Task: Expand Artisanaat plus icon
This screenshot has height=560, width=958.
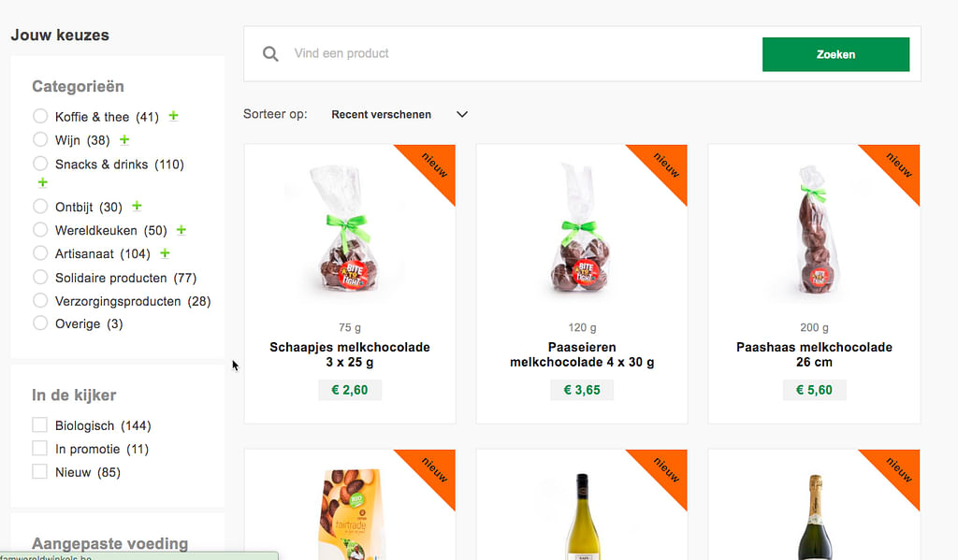Action: click(166, 253)
